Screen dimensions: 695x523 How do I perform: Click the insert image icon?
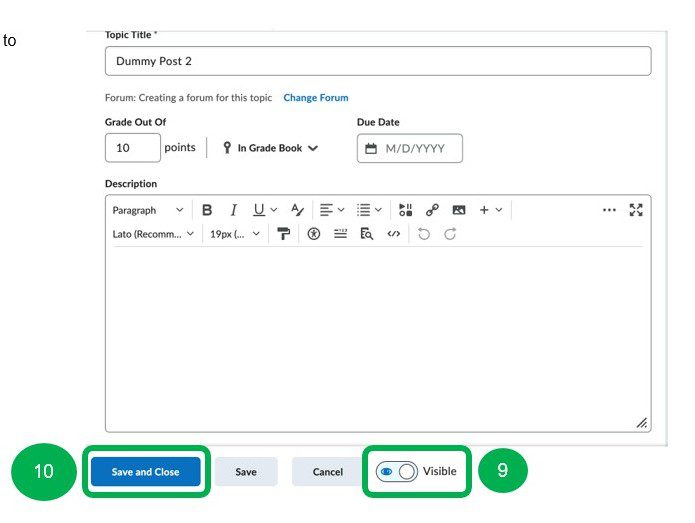tap(459, 210)
